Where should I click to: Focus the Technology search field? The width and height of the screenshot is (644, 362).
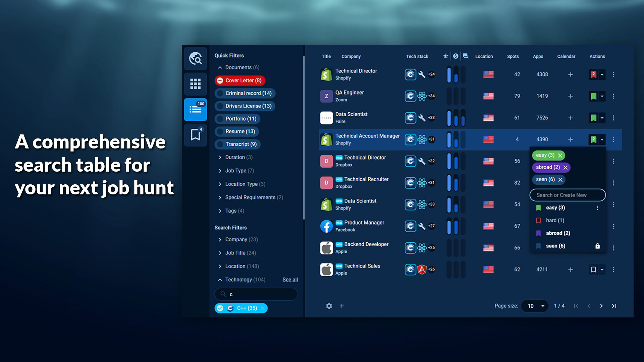point(256,294)
